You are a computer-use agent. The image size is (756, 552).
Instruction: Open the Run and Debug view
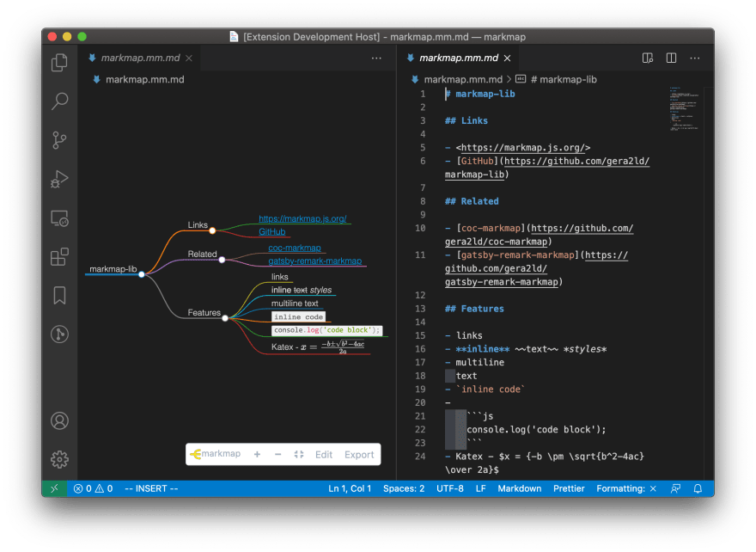point(59,179)
